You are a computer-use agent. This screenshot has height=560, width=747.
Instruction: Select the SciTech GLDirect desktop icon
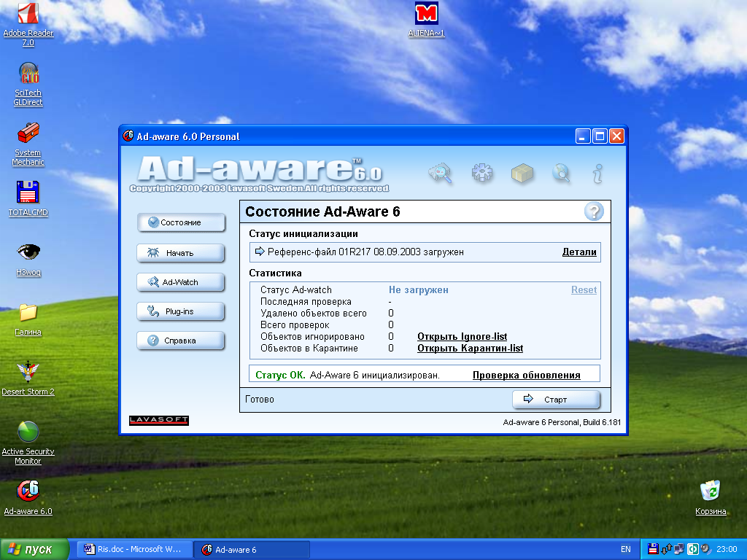tap(28, 85)
